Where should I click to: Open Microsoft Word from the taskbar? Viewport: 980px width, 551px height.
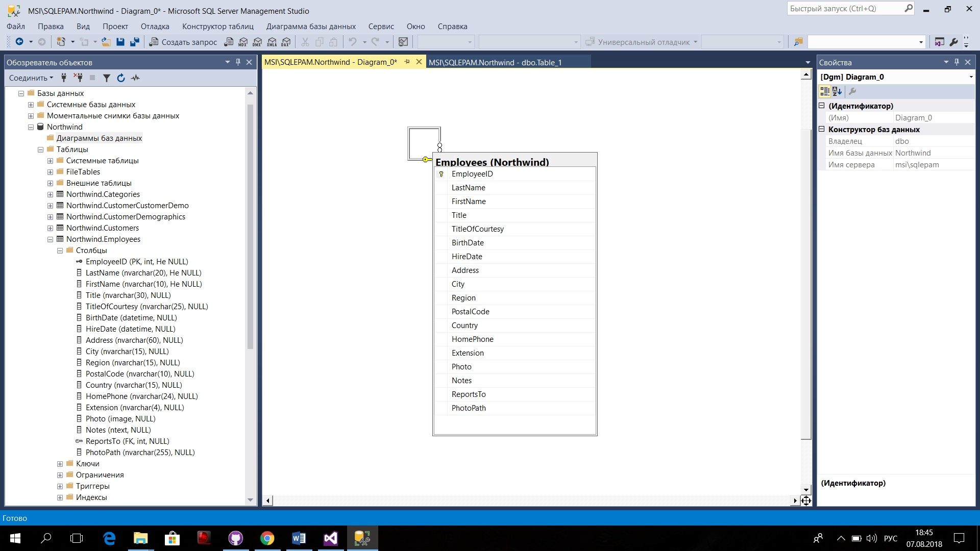pyautogui.click(x=299, y=538)
